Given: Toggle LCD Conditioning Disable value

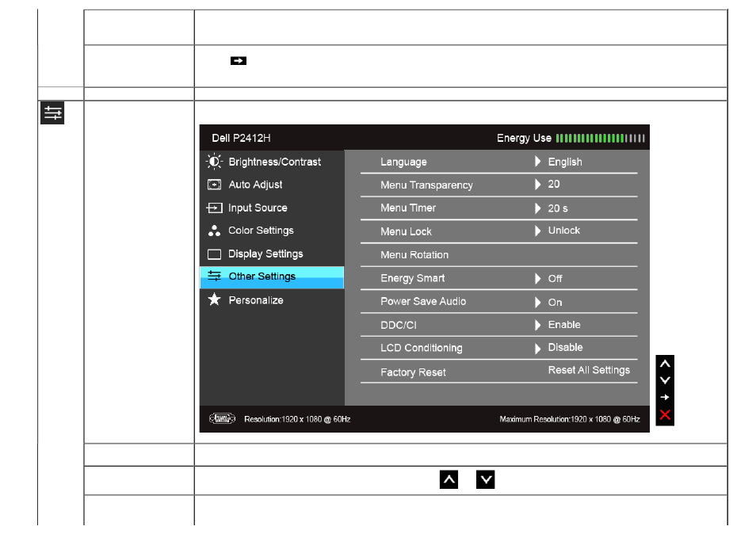Looking at the screenshot, I should (565, 348).
